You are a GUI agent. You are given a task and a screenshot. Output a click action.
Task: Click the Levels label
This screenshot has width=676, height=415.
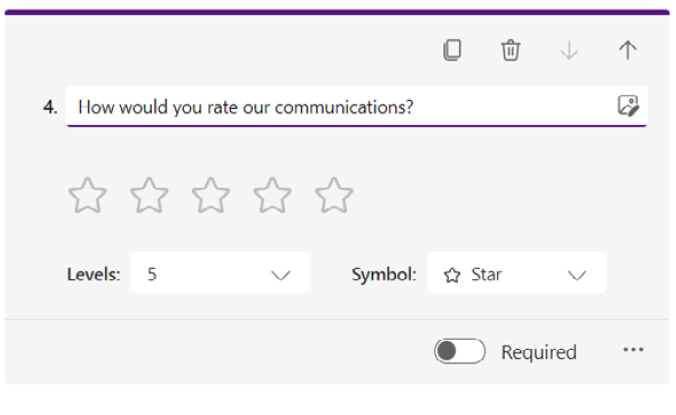coord(94,274)
